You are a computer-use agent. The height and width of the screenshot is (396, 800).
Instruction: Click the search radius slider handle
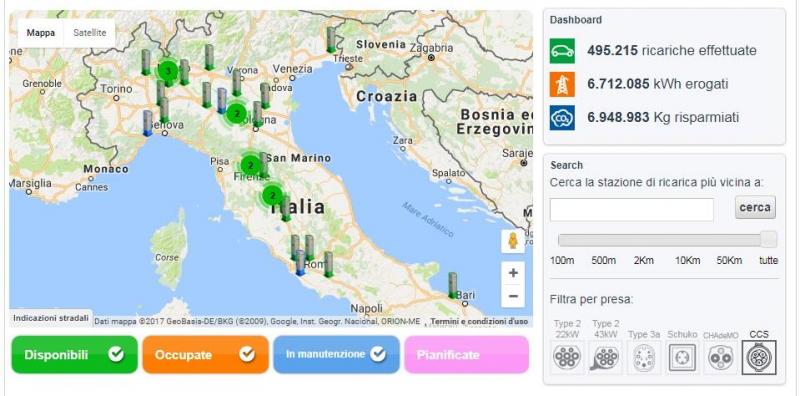pos(768,239)
